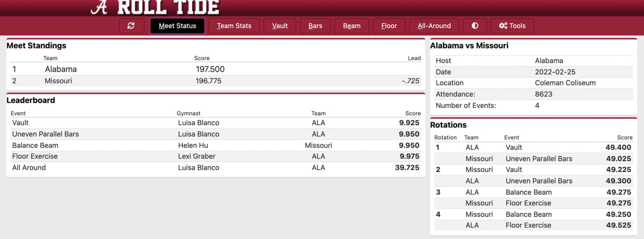Open the Vault tab
644x239 pixels.
280,26
